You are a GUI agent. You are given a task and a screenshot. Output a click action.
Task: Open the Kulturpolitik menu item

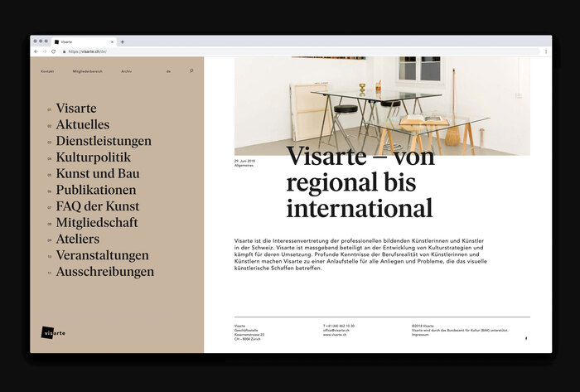point(94,157)
